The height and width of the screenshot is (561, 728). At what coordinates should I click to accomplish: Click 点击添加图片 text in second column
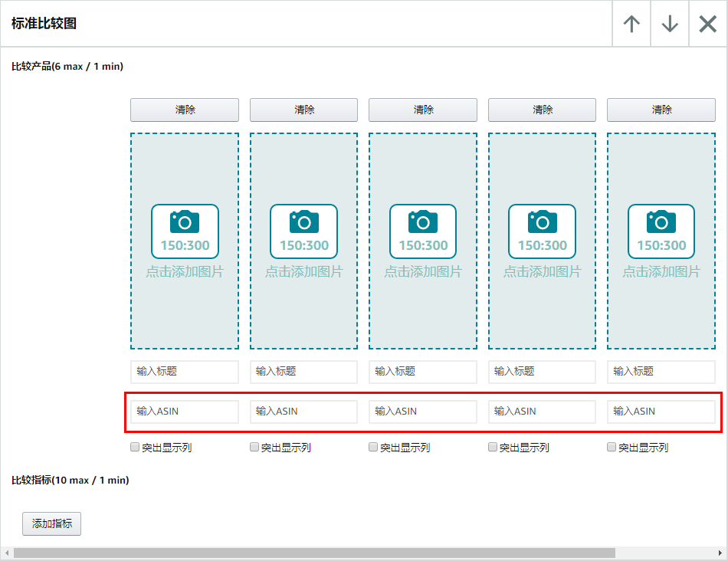point(303,272)
